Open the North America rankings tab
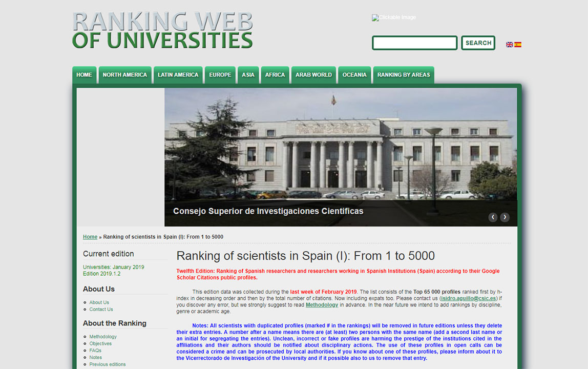The image size is (588, 369). [124, 75]
